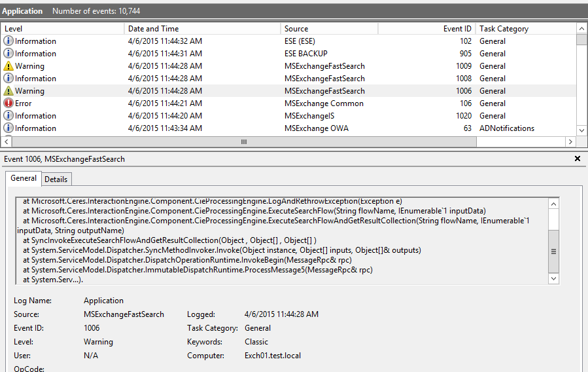
Task: Click the Event 1006, MSExchangeFastSearch pane title
Action: pos(64,159)
